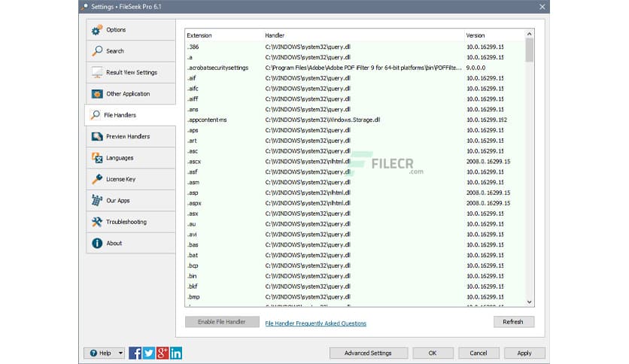This screenshot has width=629, height=364.
Task: Select the .asx extension row
Action: (355, 214)
